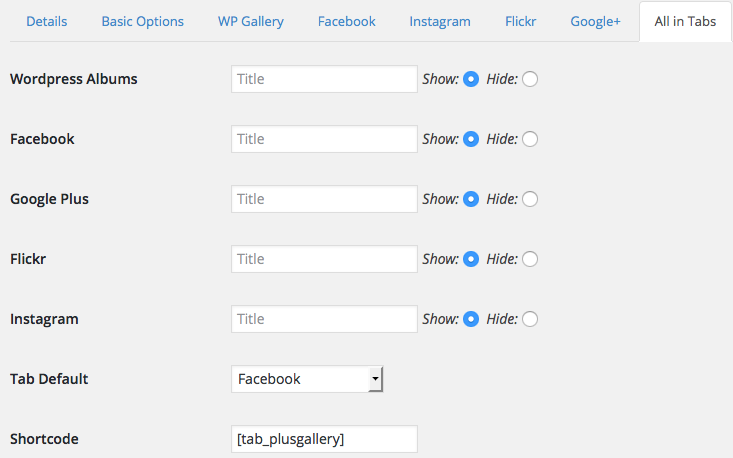This screenshot has height=458, width=733.
Task: Select Show radio for Flickr
Action: 471,259
